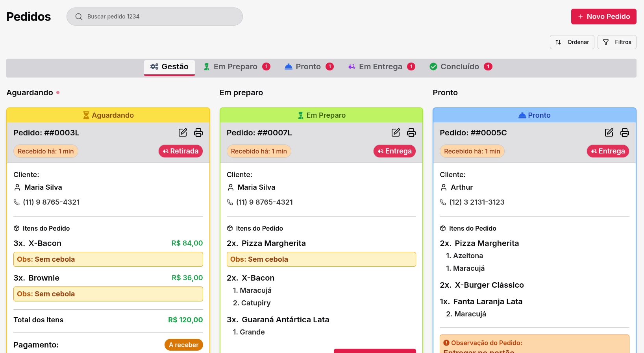Click the 2x. X-Burger Clássico item
The height and width of the screenshot is (353, 644).
(x=482, y=285)
